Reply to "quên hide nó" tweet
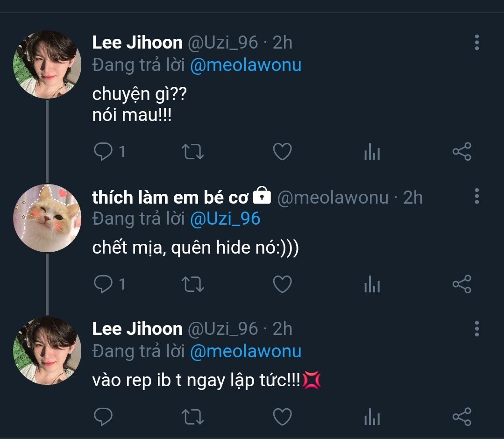 (x=103, y=284)
